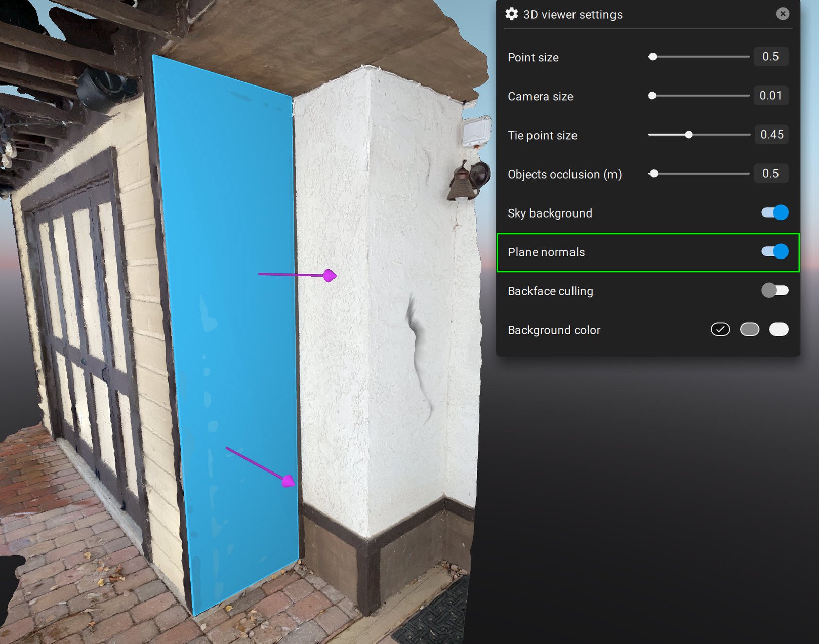Screen dimensions: 819x644
Task: Choose the white background color swatch
Action: tap(779, 330)
